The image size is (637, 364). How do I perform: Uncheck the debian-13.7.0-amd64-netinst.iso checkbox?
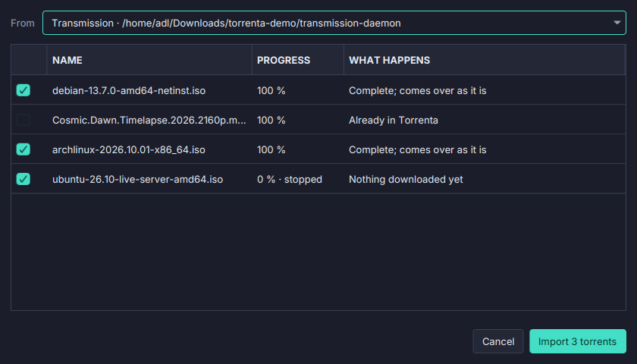24,90
